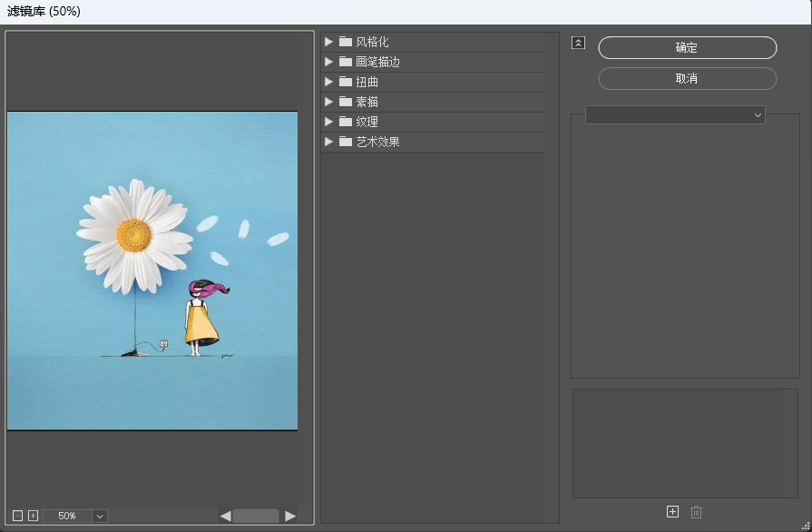Click the folder icon next to 纹理
The image size is (812, 532).
(x=346, y=122)
